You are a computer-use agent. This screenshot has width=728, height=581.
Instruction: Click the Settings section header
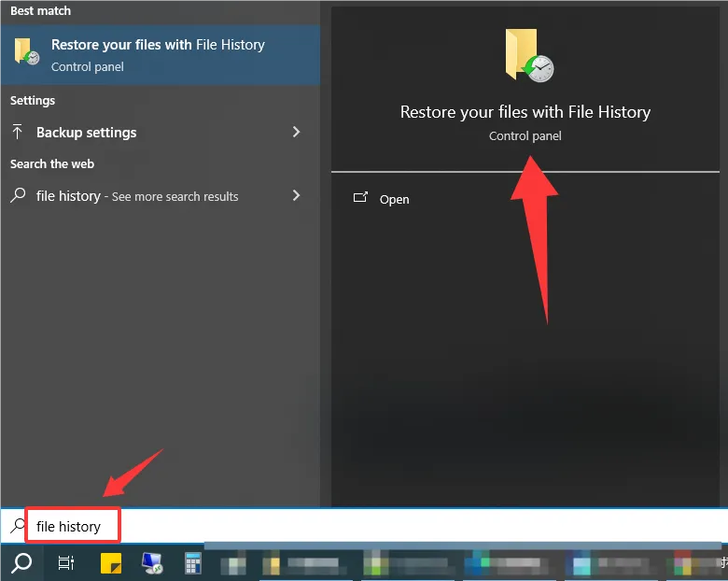point(33,100)
